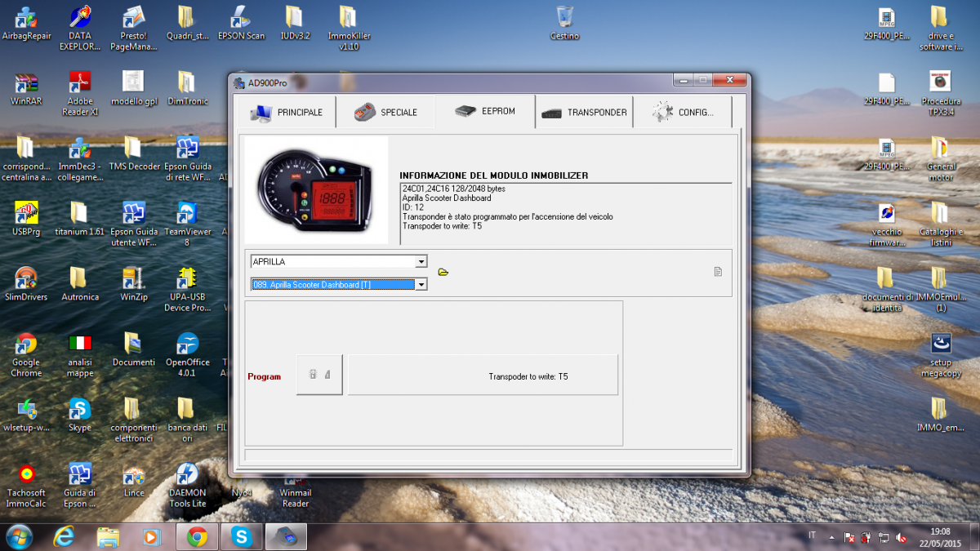Image resolution: width=980 pixels, height=551 pixels.
Task: Switch to the PRINCIPALE tab
Action: click(x=286, y=113)
